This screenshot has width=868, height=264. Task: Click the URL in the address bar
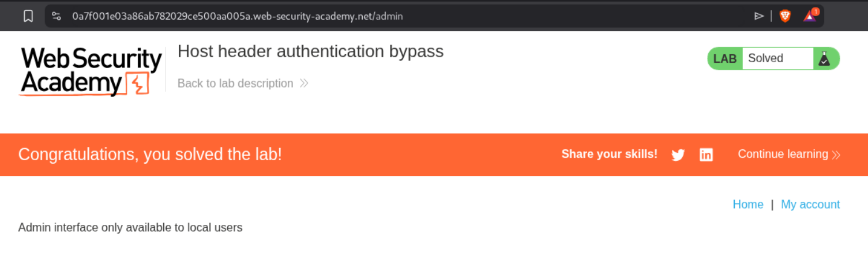point(238,16)
